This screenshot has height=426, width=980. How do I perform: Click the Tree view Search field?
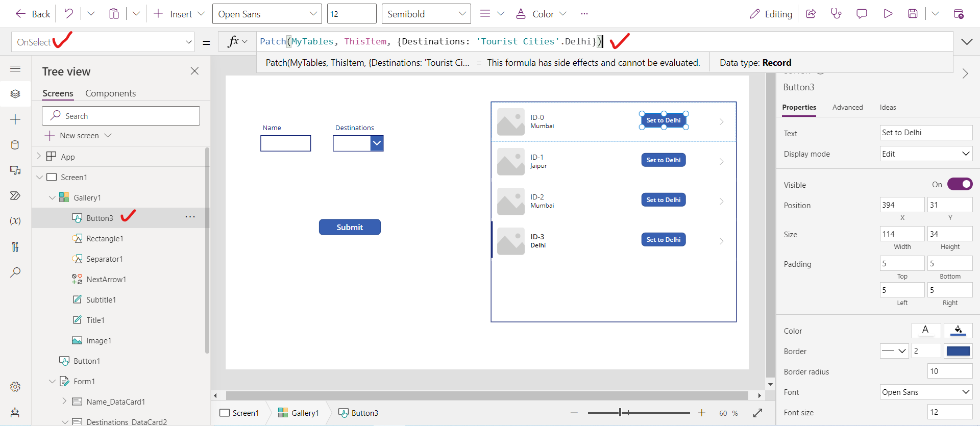tap(121, 116)
